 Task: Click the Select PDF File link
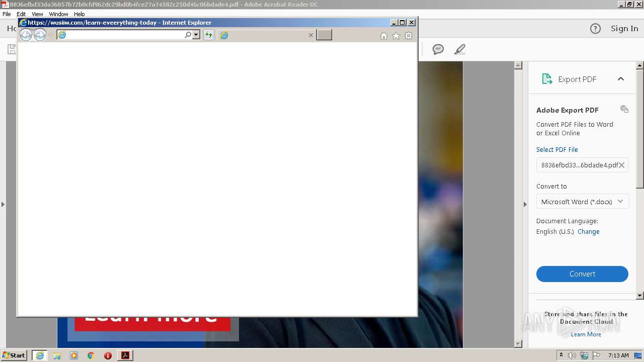click(557, 149)
